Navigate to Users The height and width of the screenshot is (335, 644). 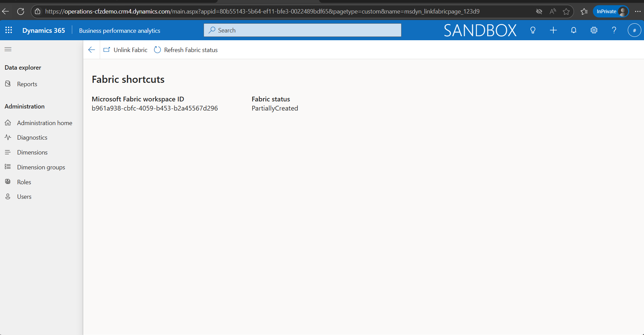pyautogui.click(x=24, y=197)
